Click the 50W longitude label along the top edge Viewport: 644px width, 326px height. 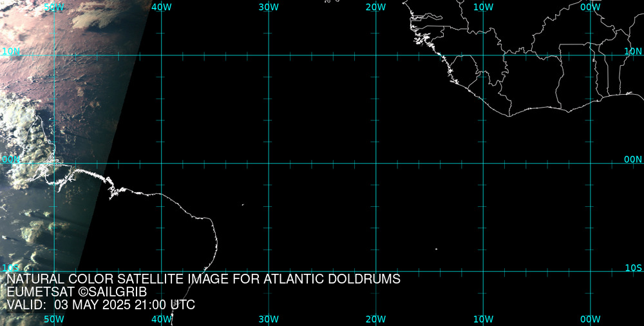click(54, 7)
